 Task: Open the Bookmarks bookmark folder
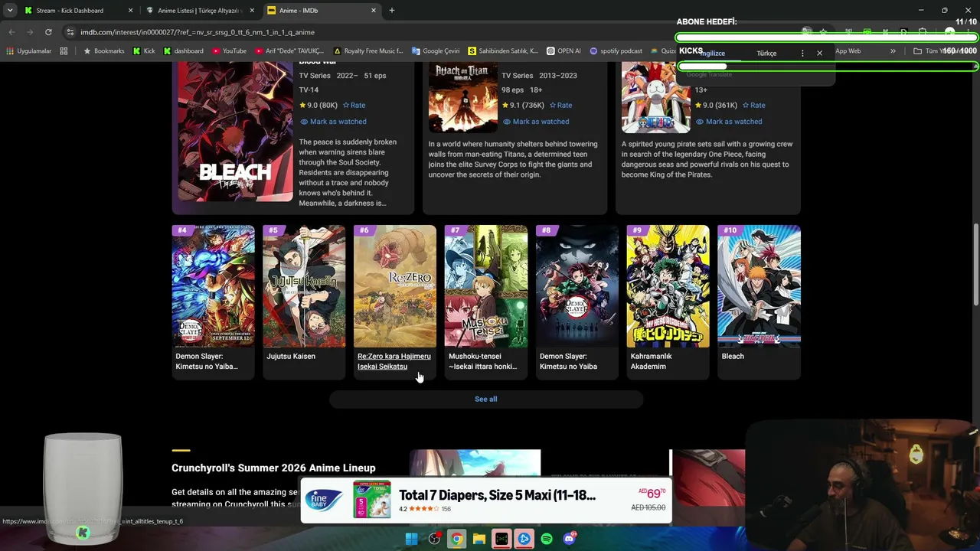pyautogui.click(x=103, y=51)
